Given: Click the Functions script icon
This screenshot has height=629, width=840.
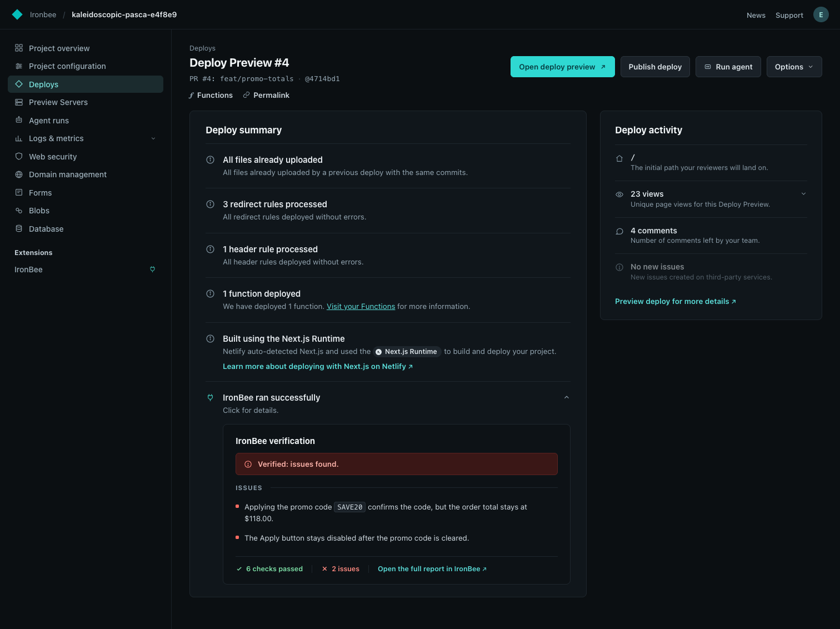Looking at the screenshot, I should [192, 96].
